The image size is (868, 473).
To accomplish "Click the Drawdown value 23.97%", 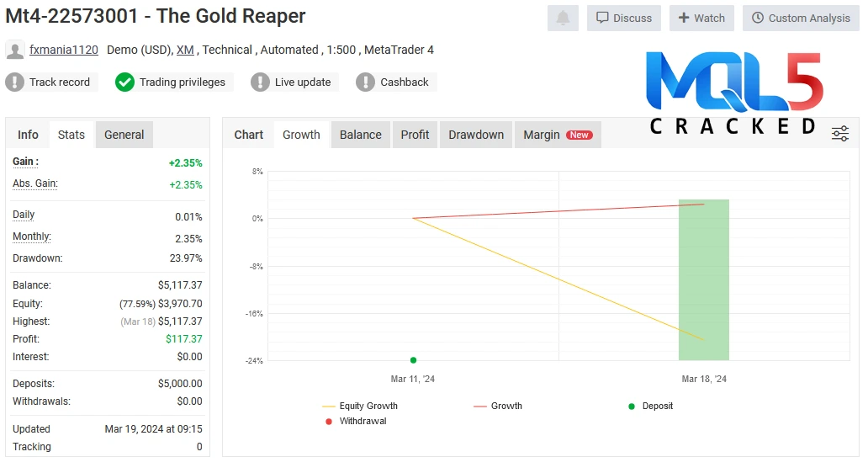I will coord(186,258).
